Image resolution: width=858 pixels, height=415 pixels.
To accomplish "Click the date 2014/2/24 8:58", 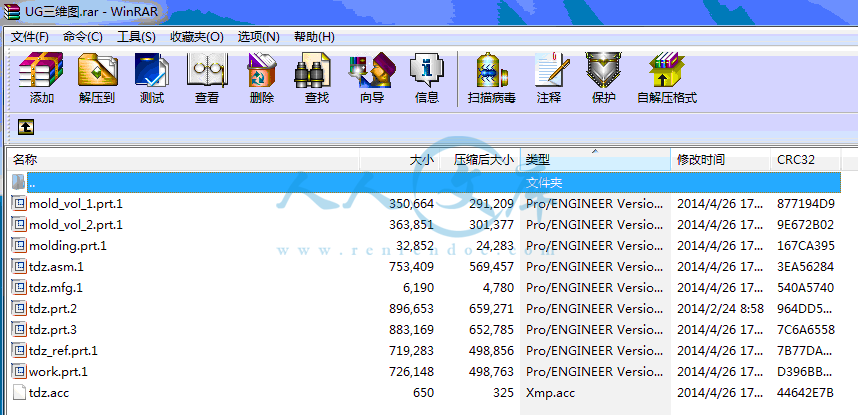I will (721, 309).
